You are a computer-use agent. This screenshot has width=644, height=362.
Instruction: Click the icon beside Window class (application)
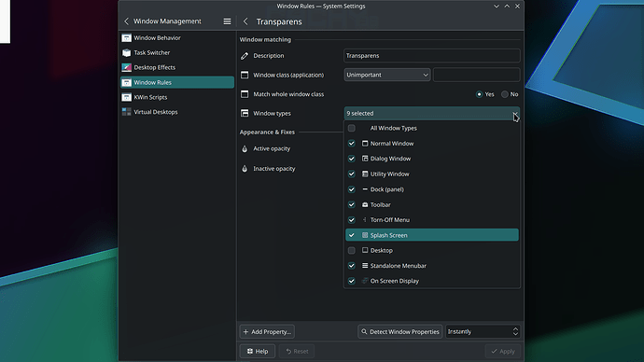(x=245, y=75)
